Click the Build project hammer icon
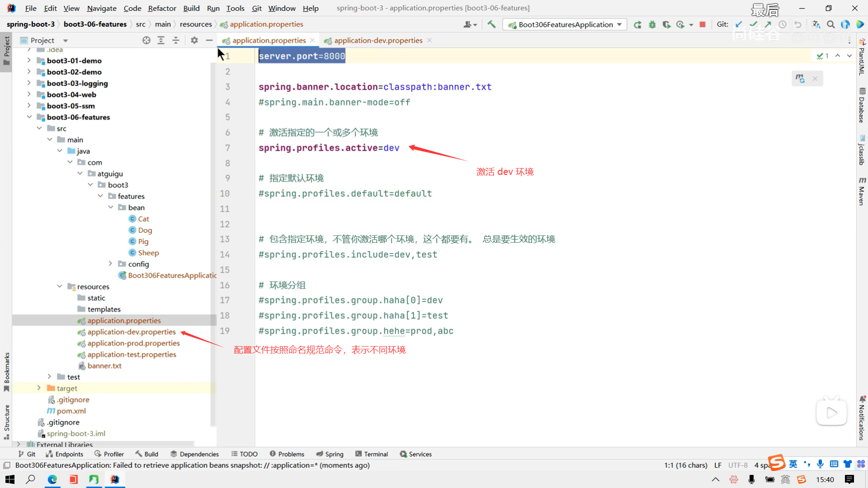 pos(491,24)
